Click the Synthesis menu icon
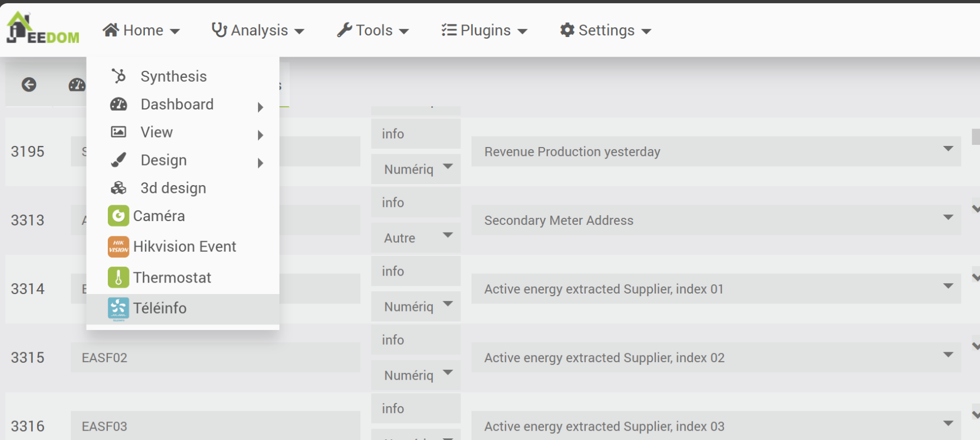Screen dimensions: 980x440 (x=119, y=76)
